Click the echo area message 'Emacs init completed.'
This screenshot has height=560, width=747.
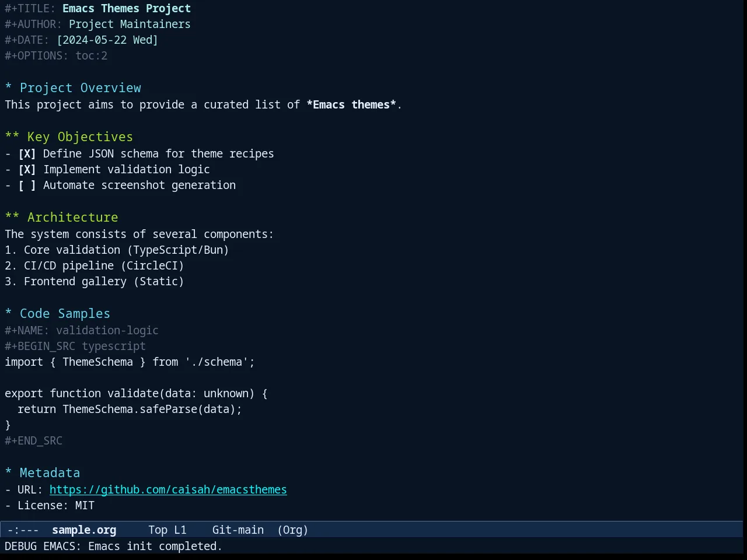(155, 546)
